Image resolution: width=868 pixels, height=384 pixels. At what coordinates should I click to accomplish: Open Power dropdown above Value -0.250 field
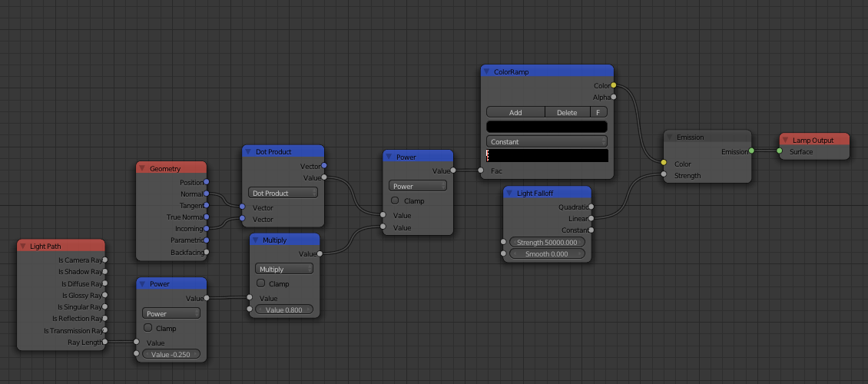171,314
